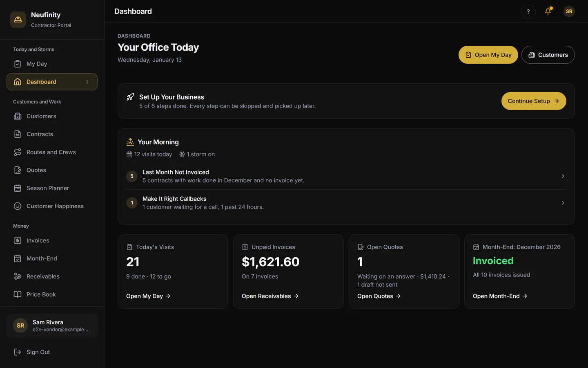
Task: Follow Open Receivables link
Action: pyautogui.click(x=270, y=296)
